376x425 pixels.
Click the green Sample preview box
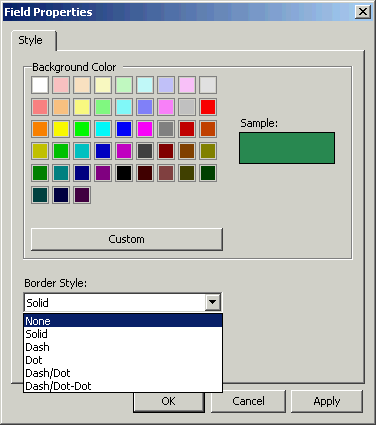(x=287, y=148)
